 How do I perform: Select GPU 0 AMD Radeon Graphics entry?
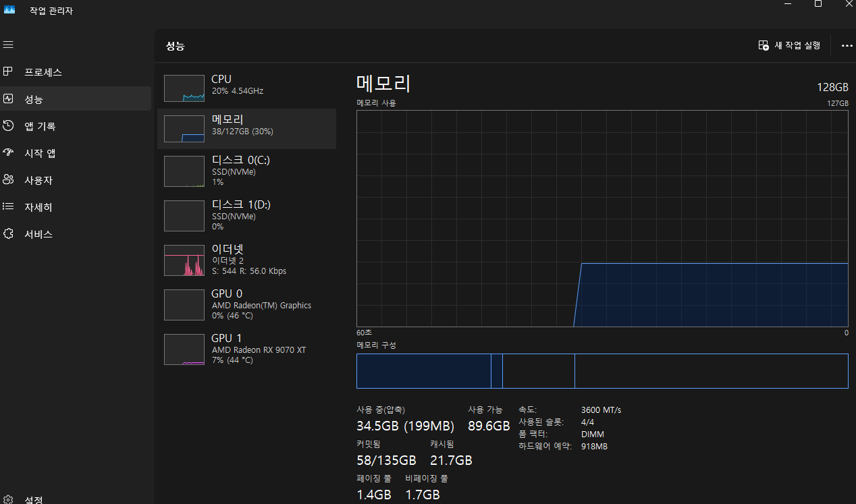[x=246, y=304]
